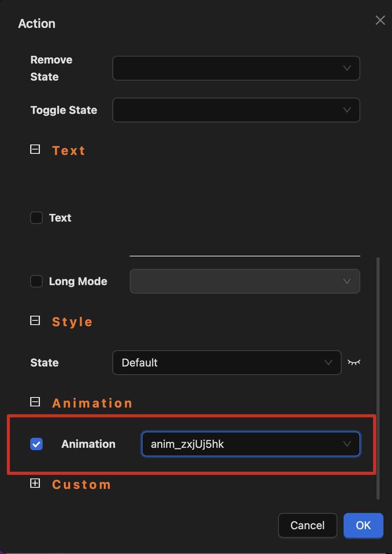Viewport: 392px width, 554px height.
Task: Confirm changes with the OK button
Action: [363, 525]
